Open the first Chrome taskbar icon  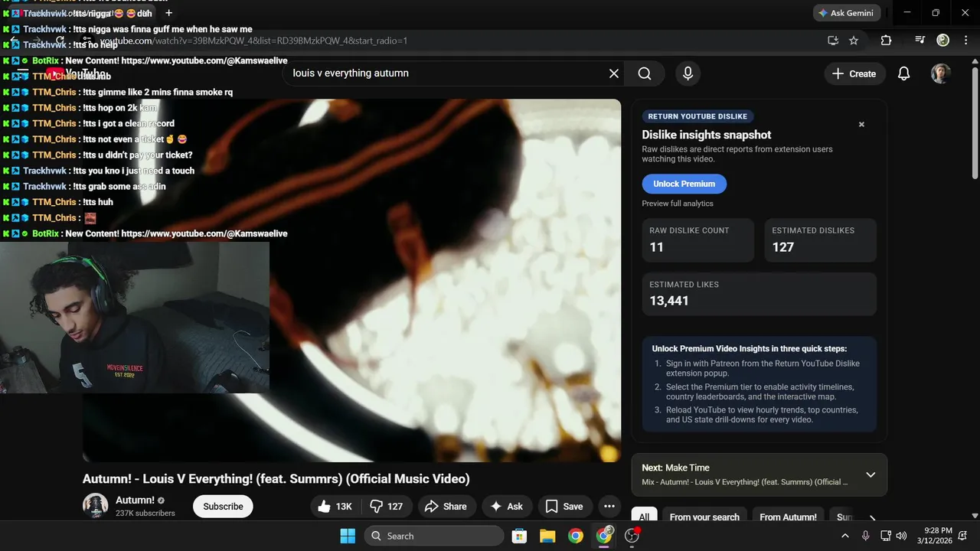(576, 536)
